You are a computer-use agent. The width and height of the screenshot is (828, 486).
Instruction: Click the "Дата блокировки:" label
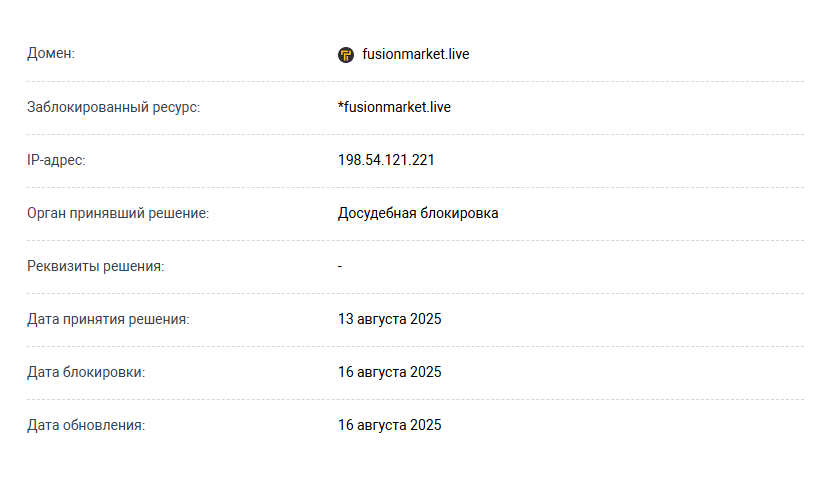[x=86, y=372]
